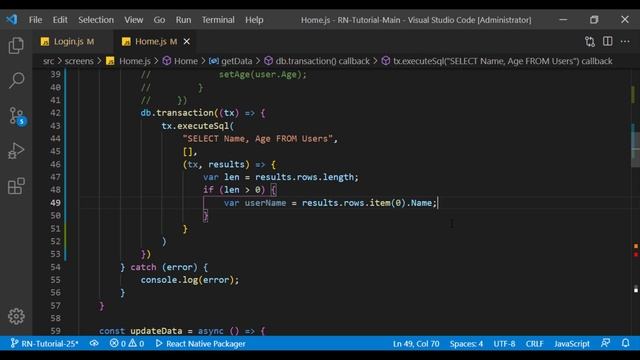The width and height of the screenshot is (640, 360).
Task: Click the Home.js breadcrumb segment
Action: click(128, 61)
